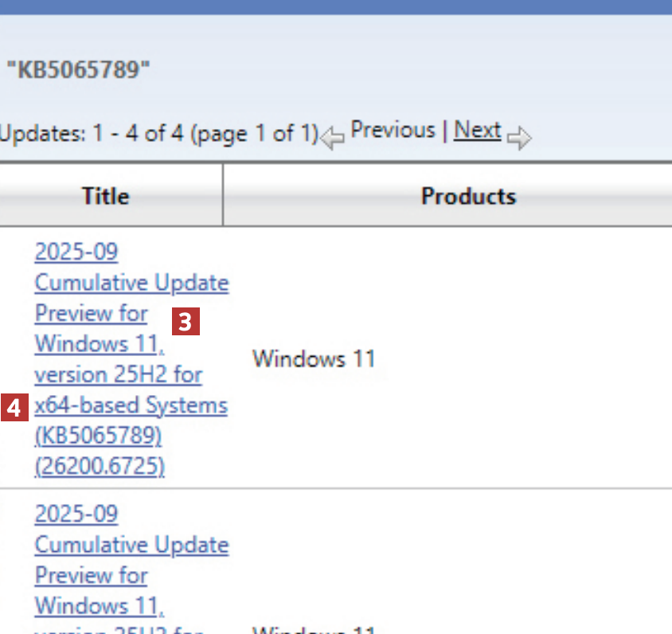The height and width of the screenshot is (634, 672).
Task: Click "(KB5065789)" in the first update title link
Action: pyautogui.click(x=98, y=436)
